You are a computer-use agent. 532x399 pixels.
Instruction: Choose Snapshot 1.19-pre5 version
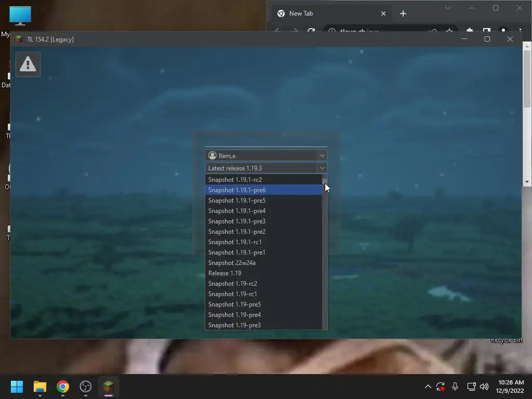coord(263,304)
